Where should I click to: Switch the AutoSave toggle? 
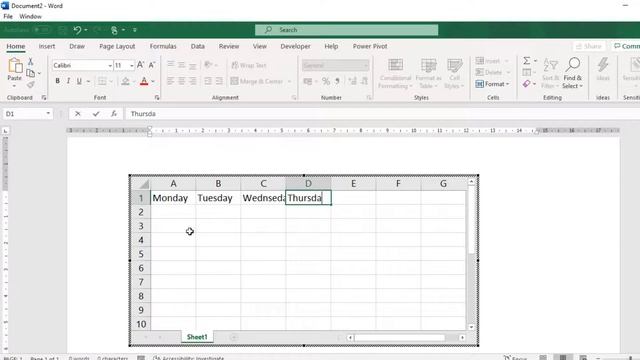[40, 30]
